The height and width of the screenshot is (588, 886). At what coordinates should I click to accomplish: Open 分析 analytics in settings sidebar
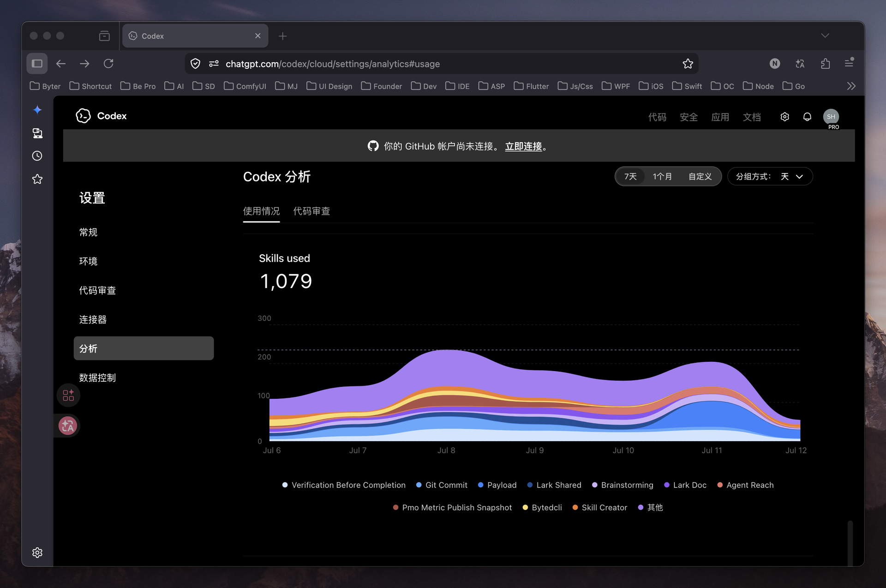[144, 348]
